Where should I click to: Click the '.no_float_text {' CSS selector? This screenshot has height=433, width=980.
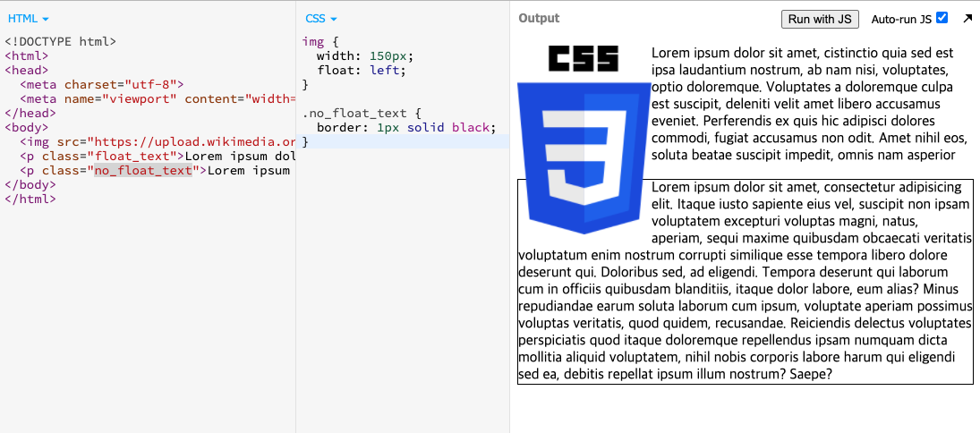(362, 114)
